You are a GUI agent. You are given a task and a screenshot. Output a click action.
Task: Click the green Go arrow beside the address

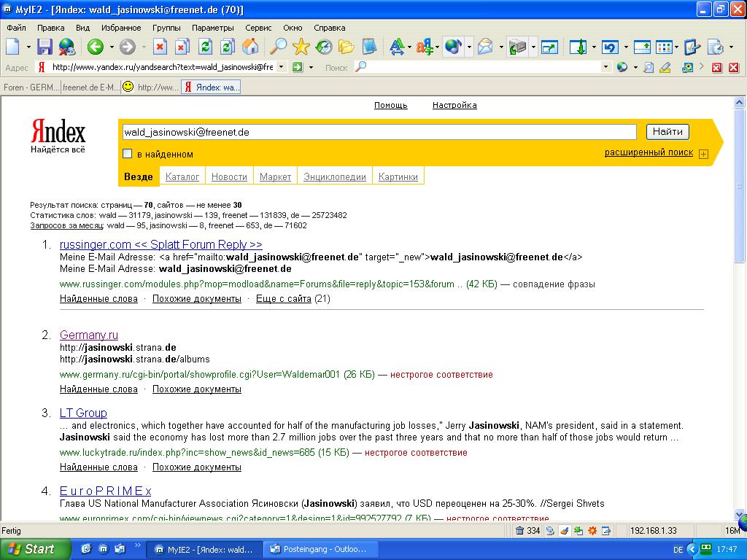(x=298, y=67)
